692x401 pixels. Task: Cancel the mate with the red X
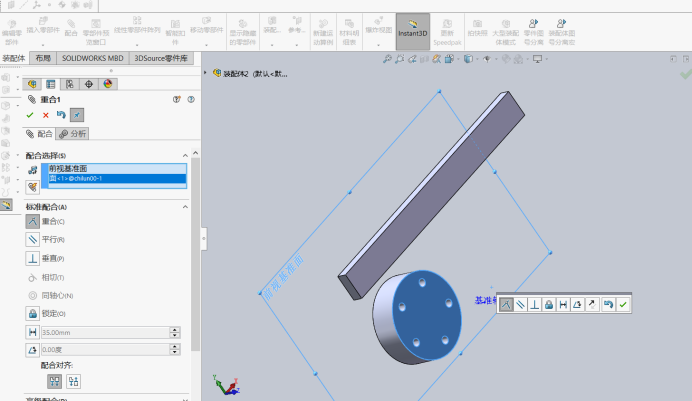point(45,115)
